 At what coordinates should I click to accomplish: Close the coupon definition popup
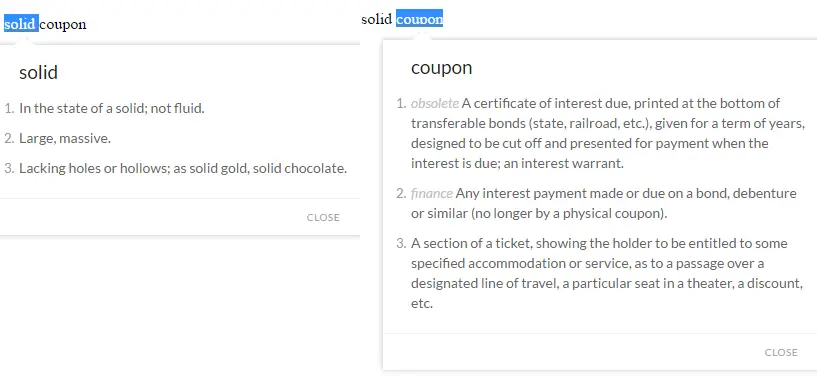781,353
